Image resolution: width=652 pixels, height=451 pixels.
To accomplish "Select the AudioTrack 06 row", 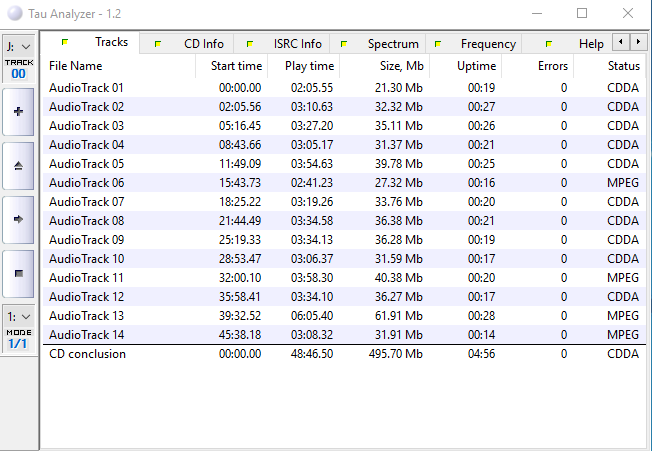I will point(87,183).
